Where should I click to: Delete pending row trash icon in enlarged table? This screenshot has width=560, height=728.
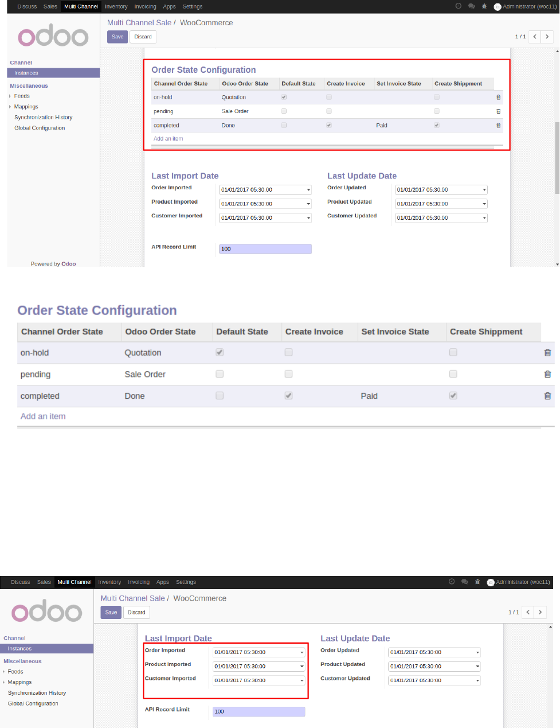point(547,374)
